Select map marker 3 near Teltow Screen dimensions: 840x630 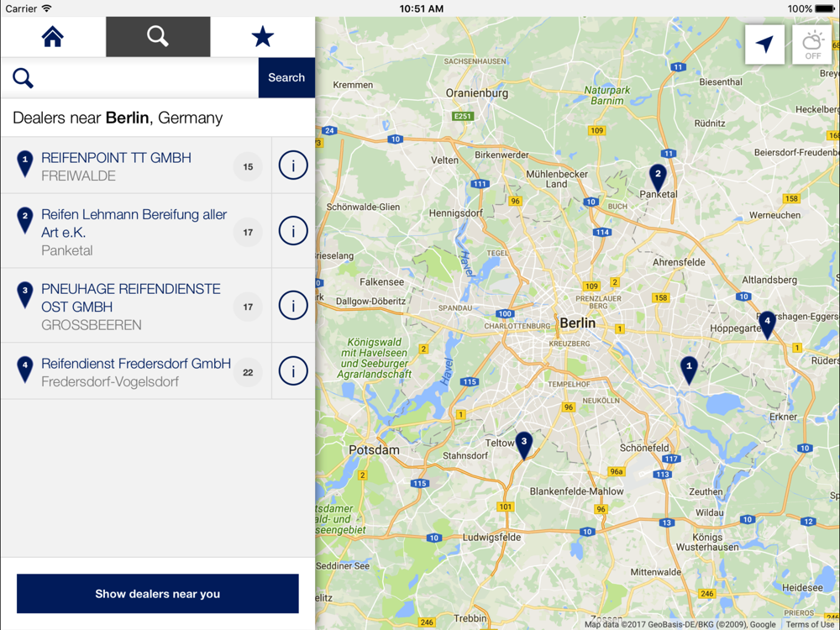[524, 446]
